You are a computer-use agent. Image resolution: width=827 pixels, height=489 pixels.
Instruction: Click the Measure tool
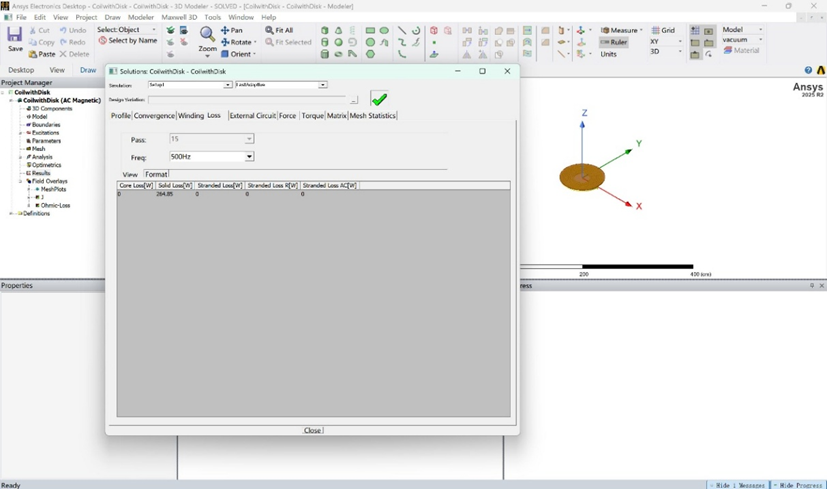point(621,30)
